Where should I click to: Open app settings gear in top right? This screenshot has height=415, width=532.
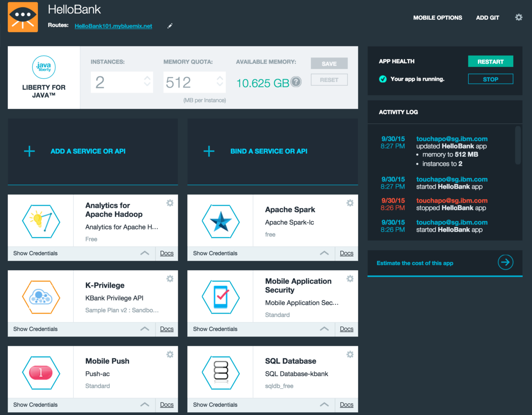coord(519,18)
